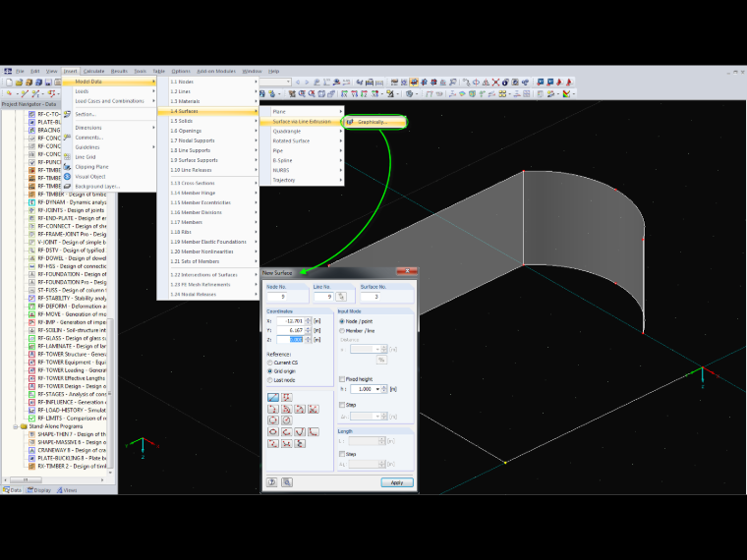Viewport: 747px width, 560px height.
Task: Open the h height value dropdown
Action: click(377, 389)
